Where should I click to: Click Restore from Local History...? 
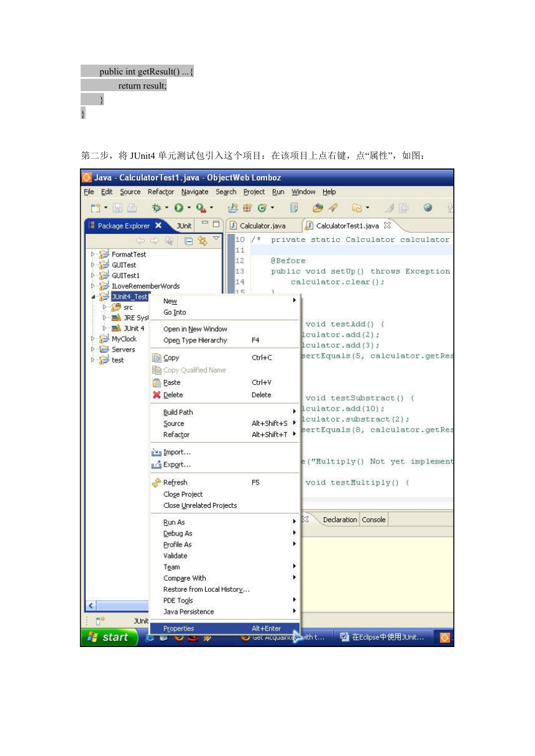coord(225,589)
